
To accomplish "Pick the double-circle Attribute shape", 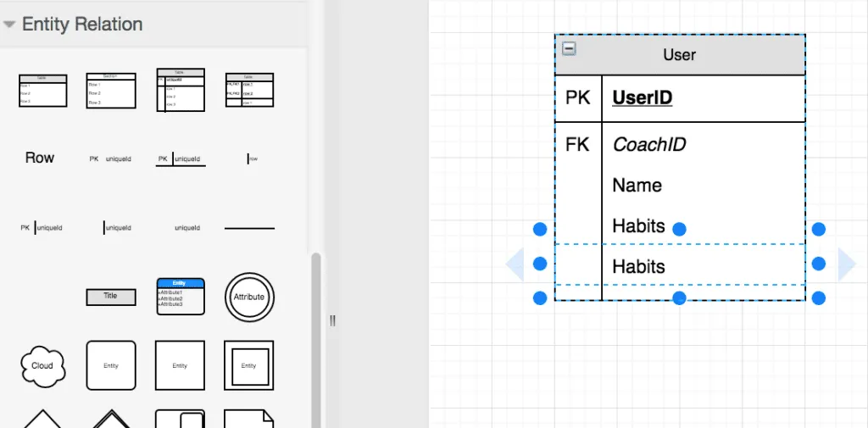I will 248,297.
